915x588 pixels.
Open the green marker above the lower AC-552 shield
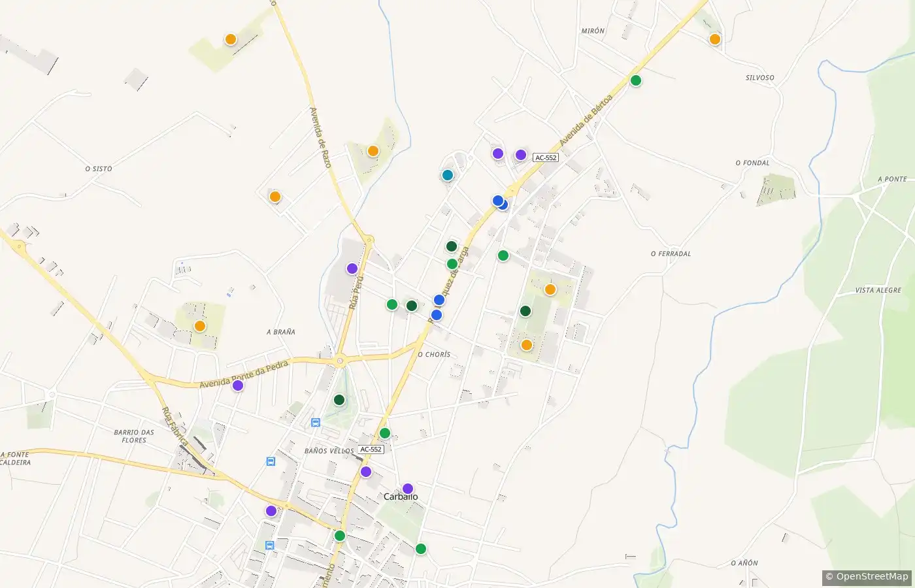[x=385, y=433]
